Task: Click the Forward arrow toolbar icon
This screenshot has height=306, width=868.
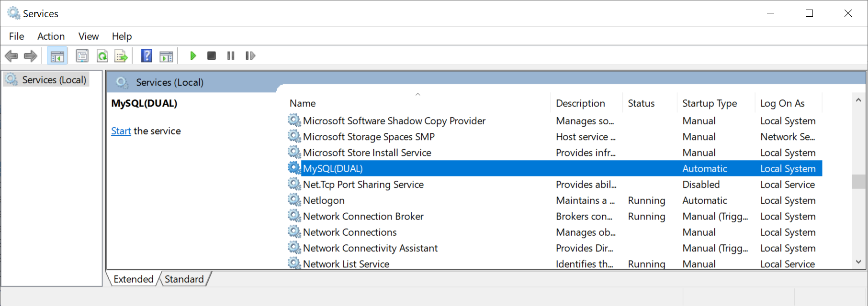Action: pyautogui.click(x=31, y=56)
